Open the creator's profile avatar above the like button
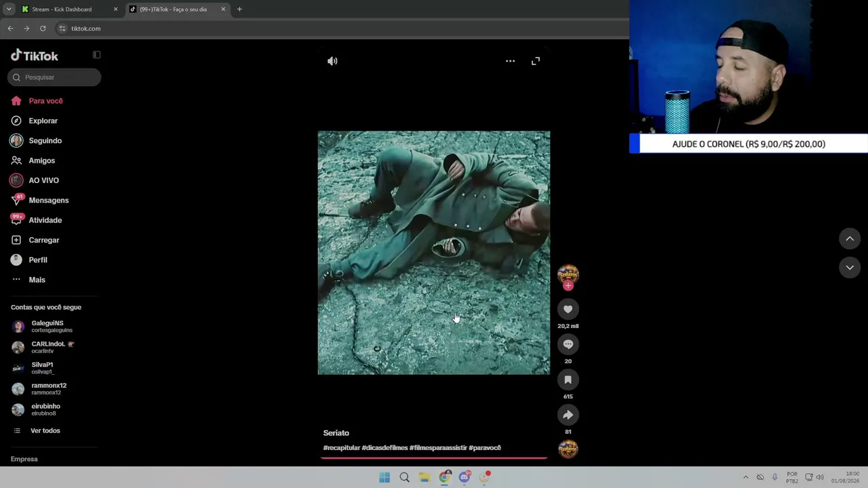 click(x=568, y=273)
